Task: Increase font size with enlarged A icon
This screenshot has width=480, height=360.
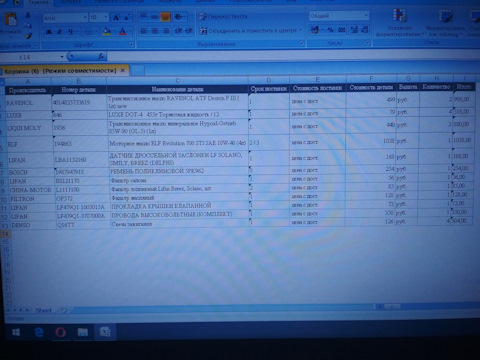Action: click(116, 17)
